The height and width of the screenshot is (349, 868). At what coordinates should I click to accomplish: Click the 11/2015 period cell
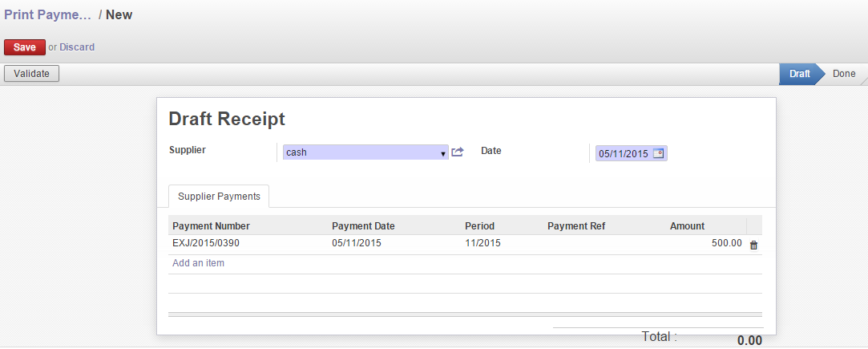coord(482,242)
